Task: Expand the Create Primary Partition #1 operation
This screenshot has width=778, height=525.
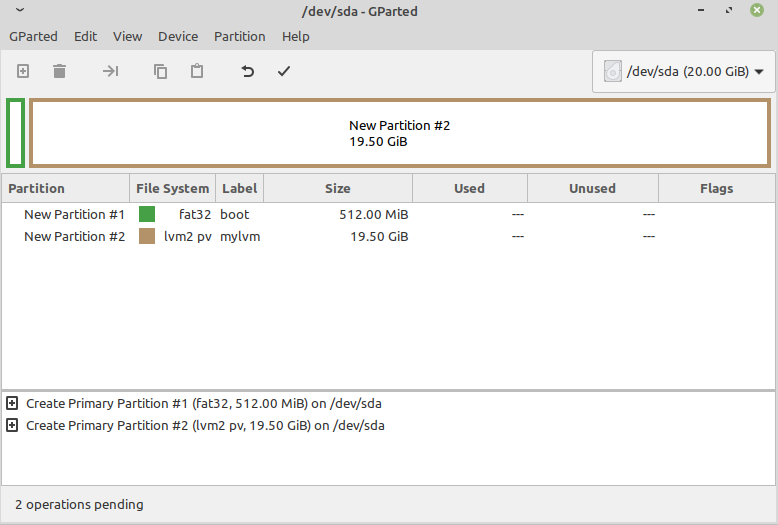Action: [x=12, y=404]
